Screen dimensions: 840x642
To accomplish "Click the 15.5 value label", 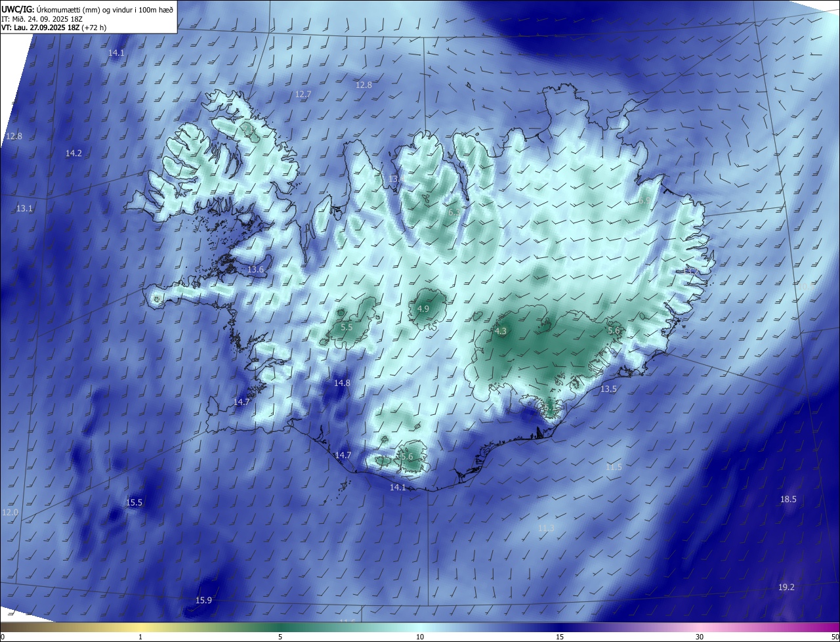I will point(134,502).
